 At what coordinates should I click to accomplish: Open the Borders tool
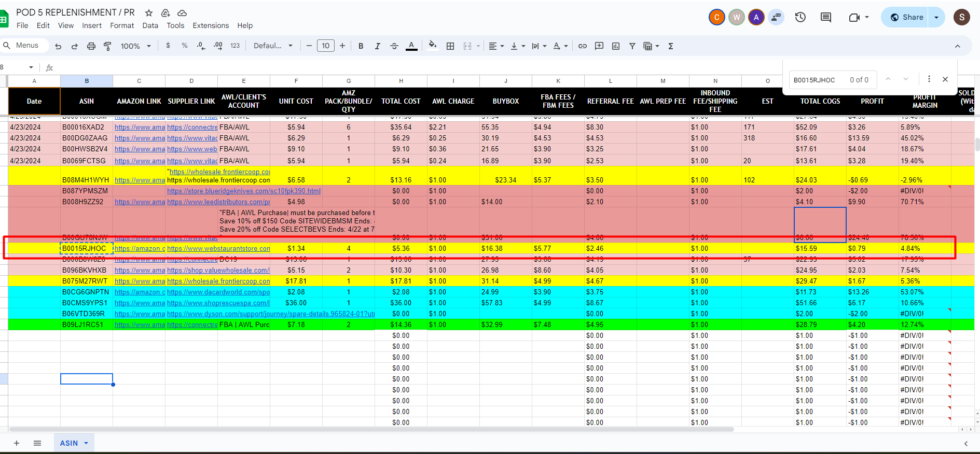(x=450, y=46)
